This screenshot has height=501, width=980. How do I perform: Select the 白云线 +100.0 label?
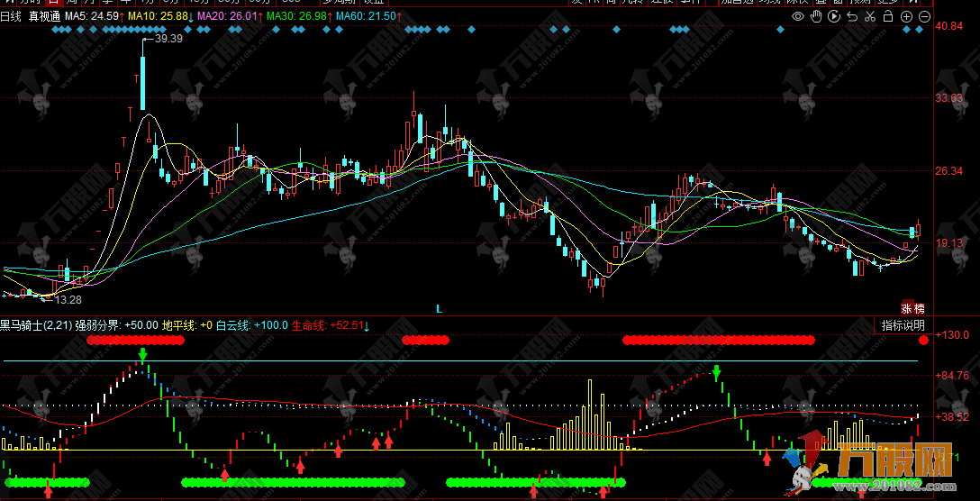[252, 325]
